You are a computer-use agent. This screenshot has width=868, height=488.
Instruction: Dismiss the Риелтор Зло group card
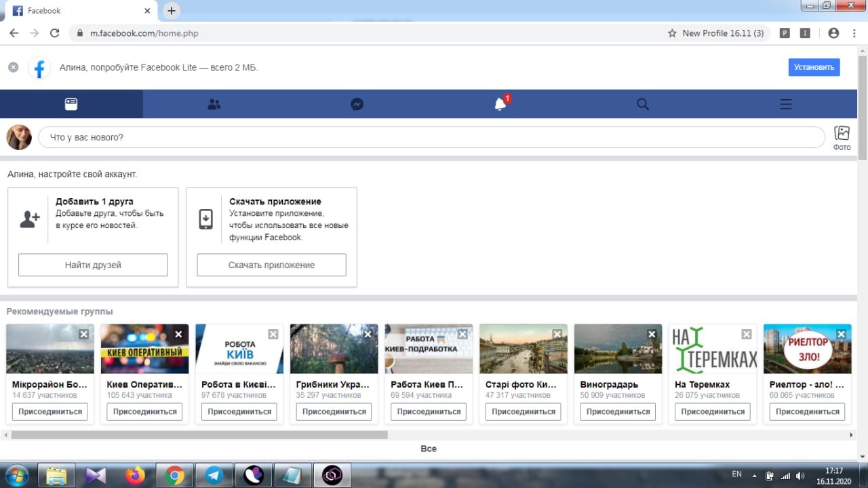841,334
